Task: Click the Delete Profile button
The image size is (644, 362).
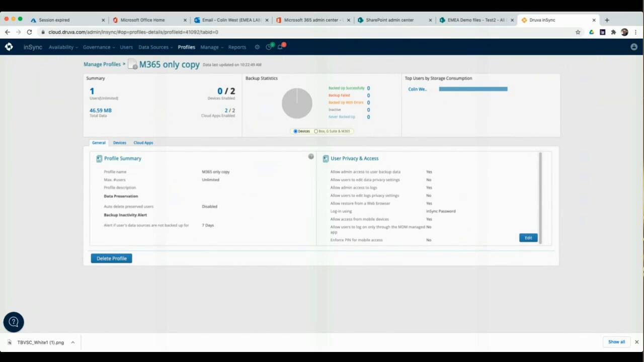Action: tap(111, 258)
